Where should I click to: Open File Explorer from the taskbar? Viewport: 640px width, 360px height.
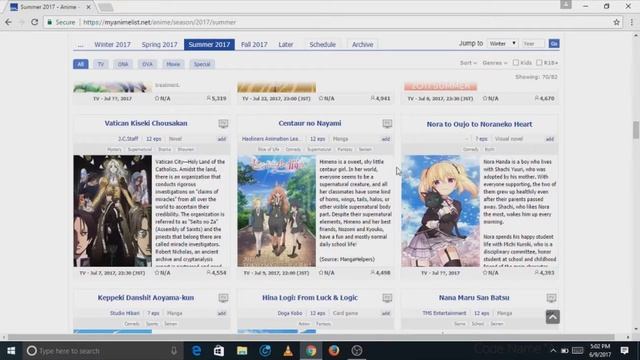pyautogui.click(x=242, y=351)
